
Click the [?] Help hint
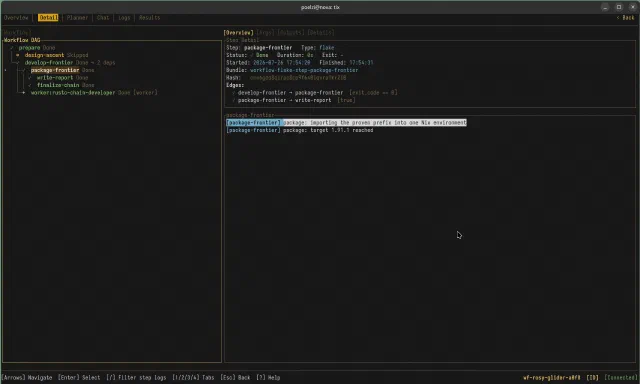(268, 378)
